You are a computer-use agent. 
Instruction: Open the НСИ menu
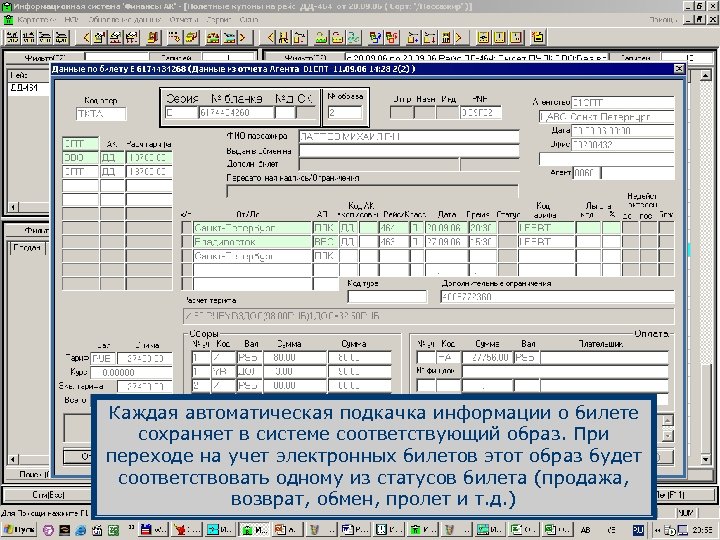click(72, 20)
